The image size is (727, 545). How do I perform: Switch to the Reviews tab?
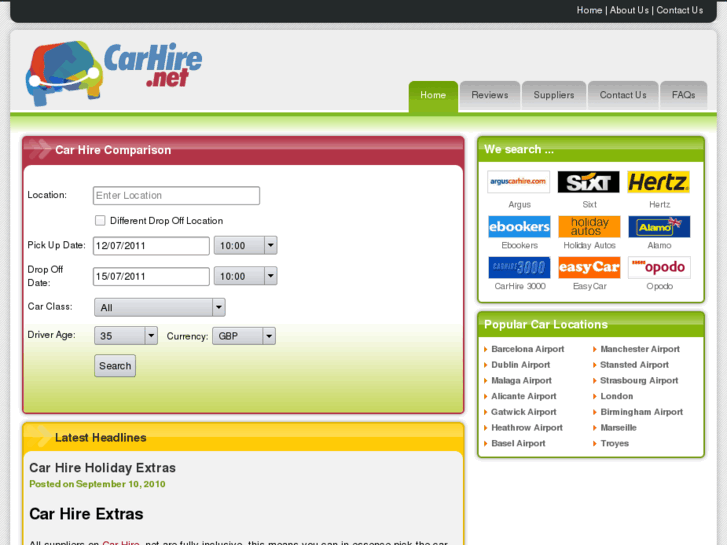click(490, 95)
